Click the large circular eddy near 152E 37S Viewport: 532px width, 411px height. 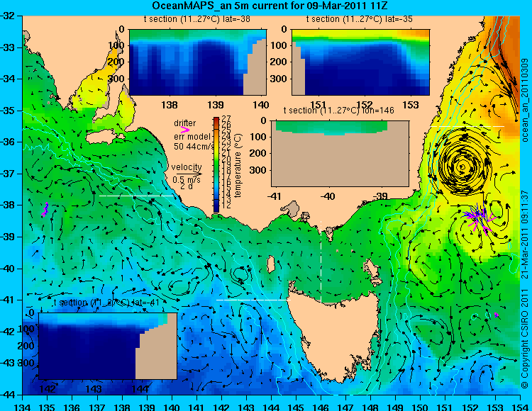pos(462,166)
